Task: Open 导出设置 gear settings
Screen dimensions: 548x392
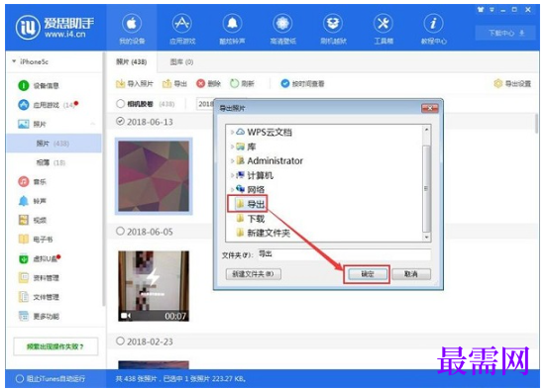Action: coord(512,84)
